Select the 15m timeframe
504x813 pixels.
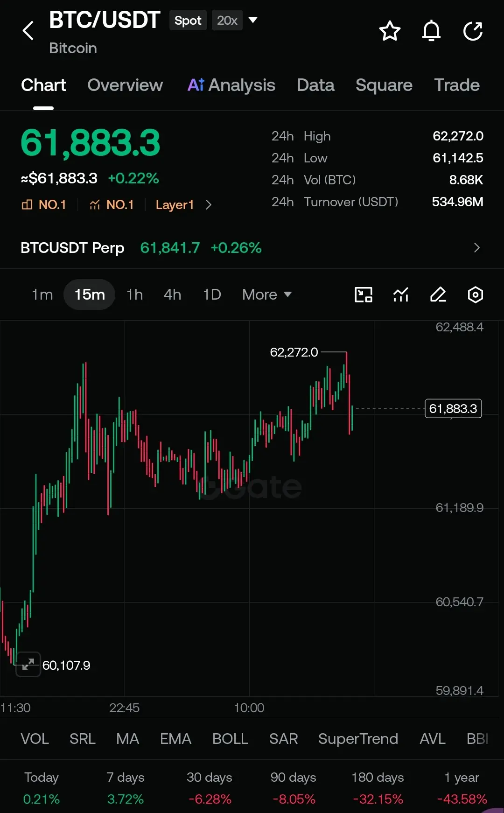click(90, 294)
